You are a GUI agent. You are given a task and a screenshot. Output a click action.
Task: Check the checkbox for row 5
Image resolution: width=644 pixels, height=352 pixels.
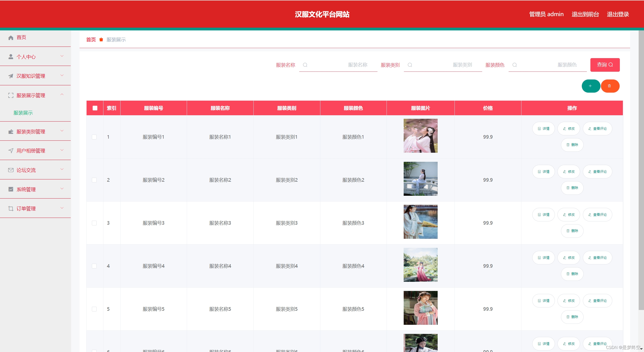click(x=94, y=309)
